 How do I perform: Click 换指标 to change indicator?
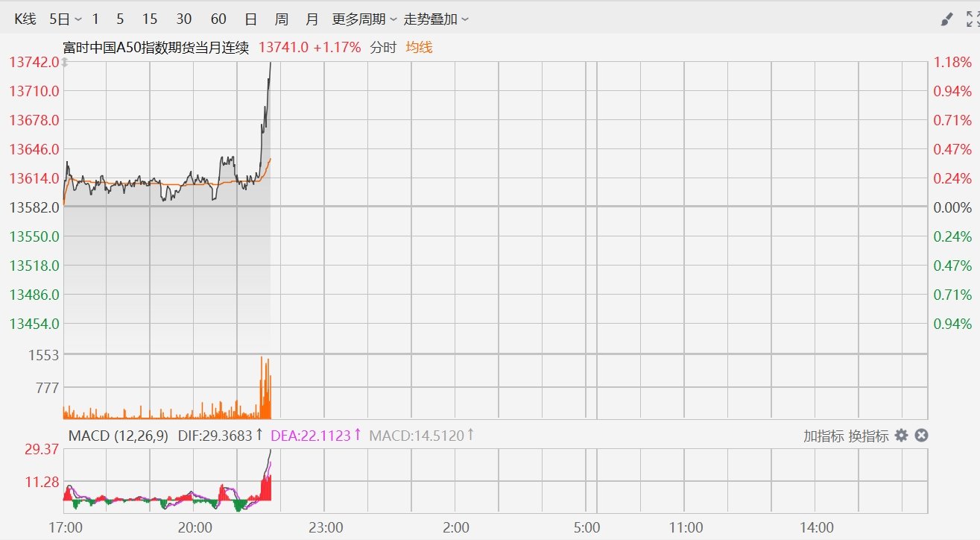point(868,436)
